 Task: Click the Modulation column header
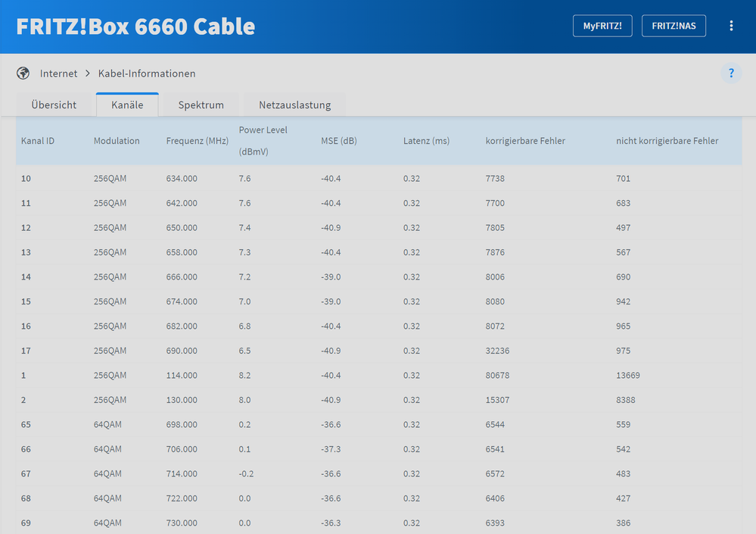[117, 141]
